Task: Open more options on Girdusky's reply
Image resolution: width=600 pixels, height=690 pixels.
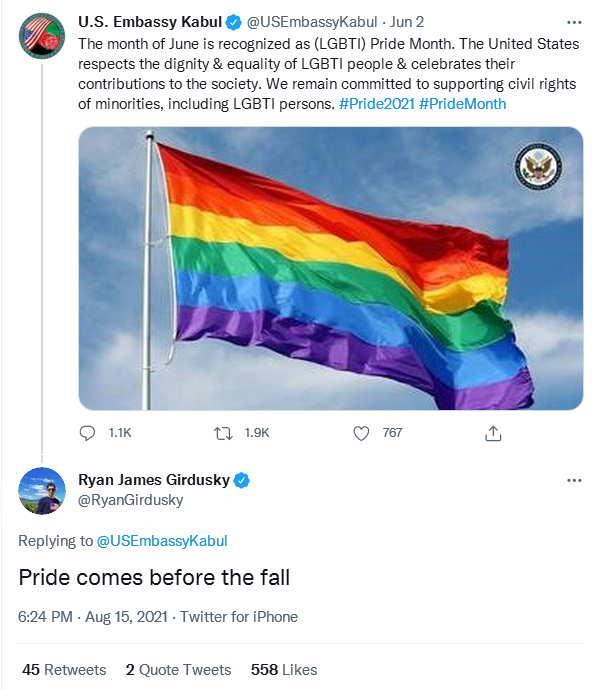Action: (573, 481)
